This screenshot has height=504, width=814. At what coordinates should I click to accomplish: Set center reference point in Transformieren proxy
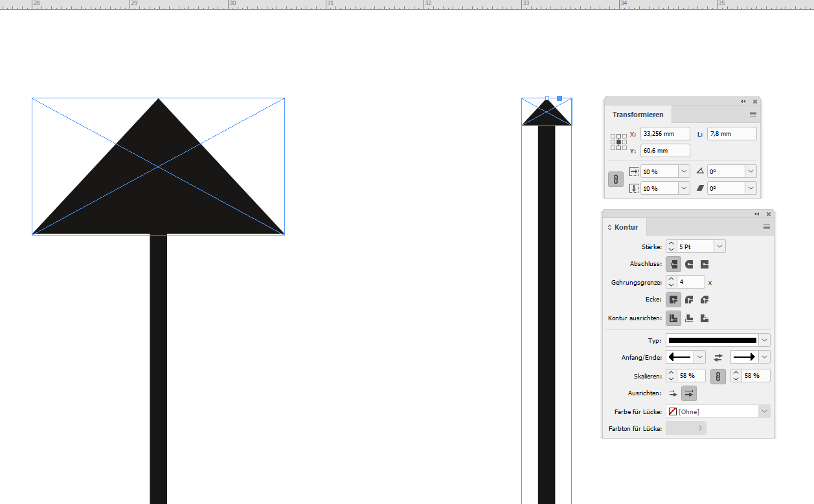618,142
